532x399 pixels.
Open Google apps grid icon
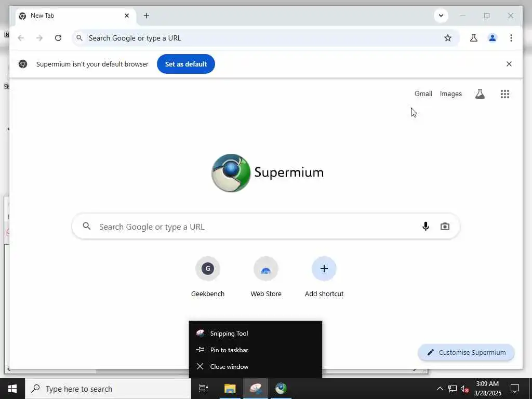click(x=505, y=94)
